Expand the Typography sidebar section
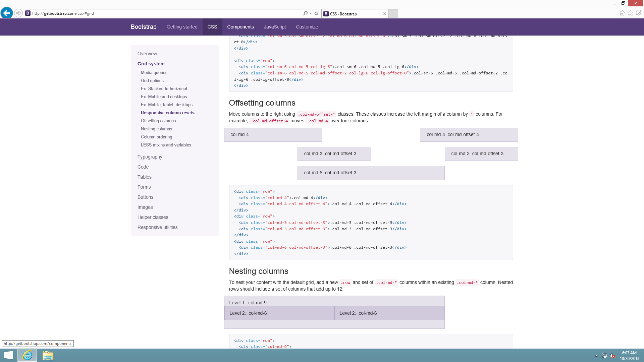 150,157
